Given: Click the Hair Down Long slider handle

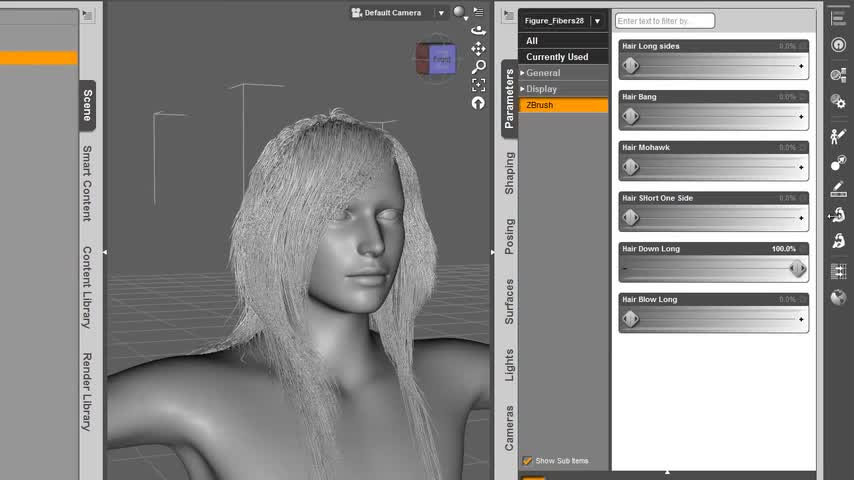Looking at the screenshot, I should (797, 269).
